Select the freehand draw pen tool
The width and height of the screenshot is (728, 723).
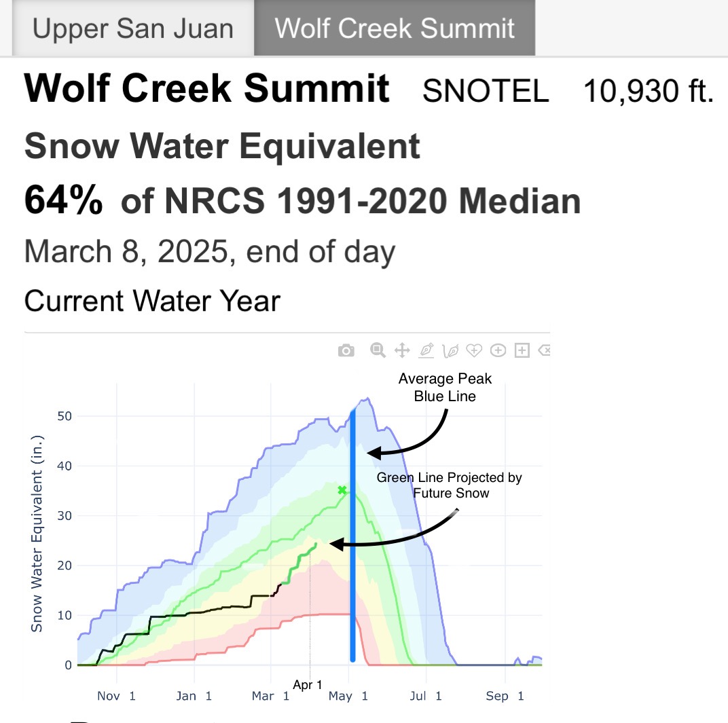pyautogui.click(x=450, y=350)
